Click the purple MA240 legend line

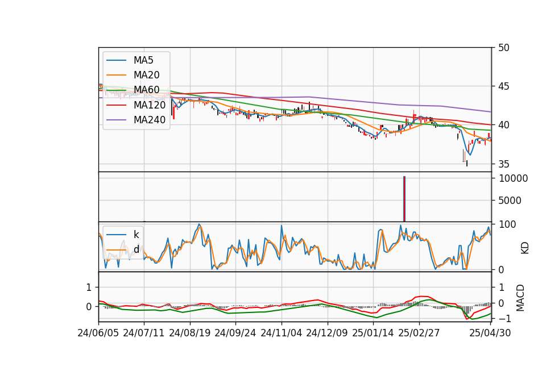116,120
